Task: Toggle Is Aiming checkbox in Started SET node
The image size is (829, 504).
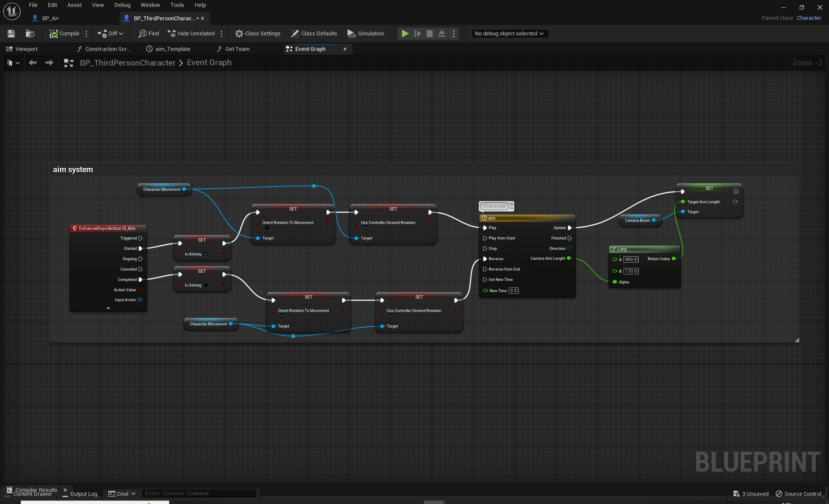Action: tap(206, 254)
